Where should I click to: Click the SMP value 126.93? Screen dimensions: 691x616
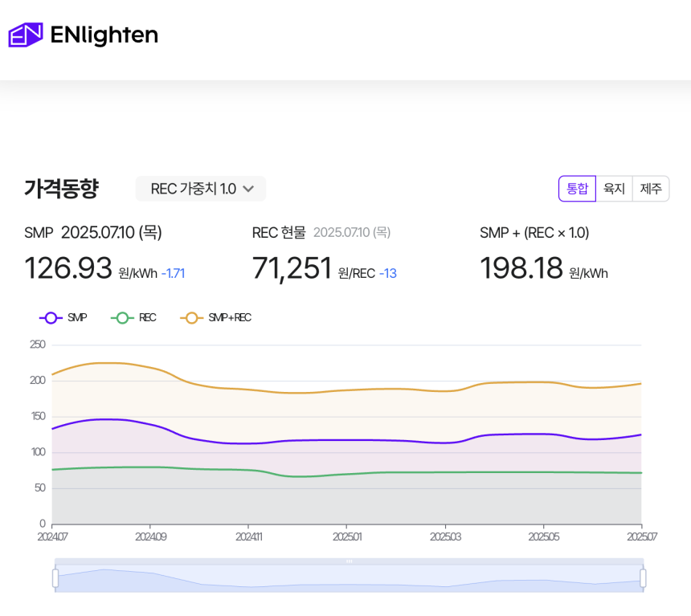point(68,268)
